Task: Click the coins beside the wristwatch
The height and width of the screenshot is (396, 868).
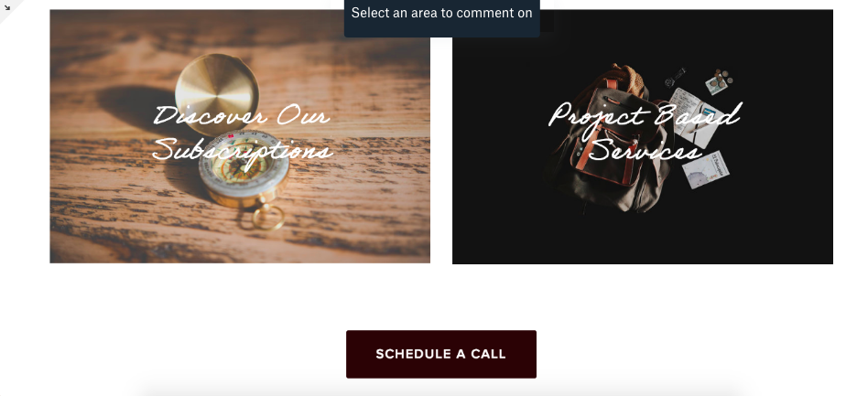Action: pos(719,81)
